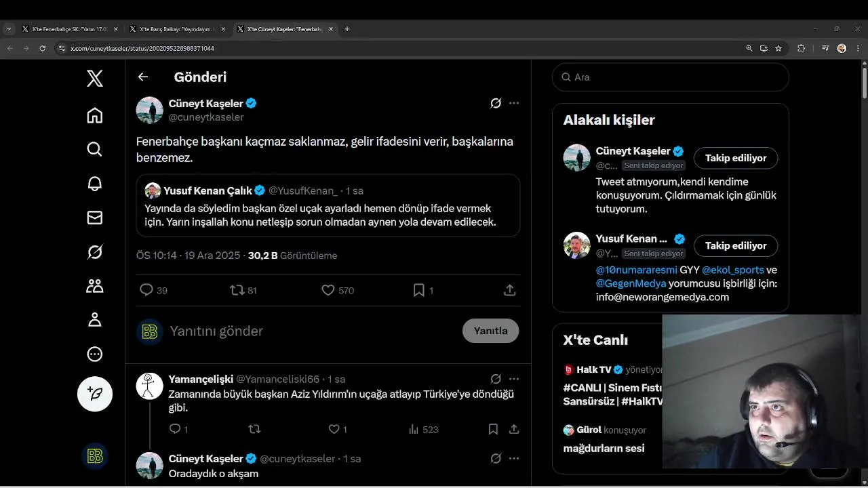Share the main post

click(x=510, y=290)
